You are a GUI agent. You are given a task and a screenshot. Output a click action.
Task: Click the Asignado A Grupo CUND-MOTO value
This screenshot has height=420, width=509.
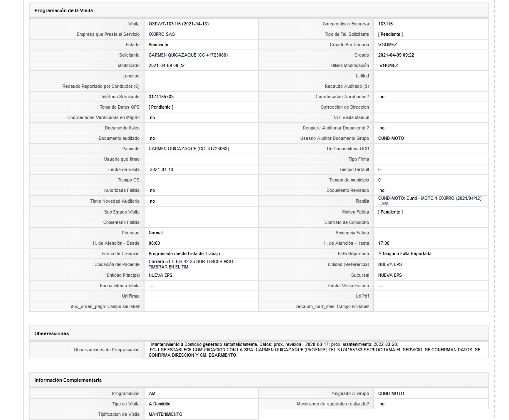[391, 393]
